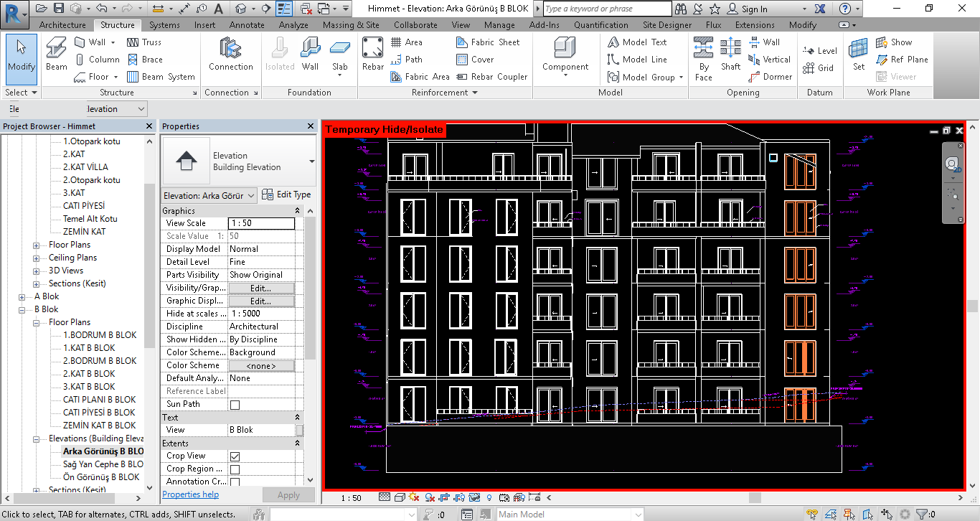980x521 pixels.
Task: Enable the Sun Path checkbox
Action: [x=235, y=405]
